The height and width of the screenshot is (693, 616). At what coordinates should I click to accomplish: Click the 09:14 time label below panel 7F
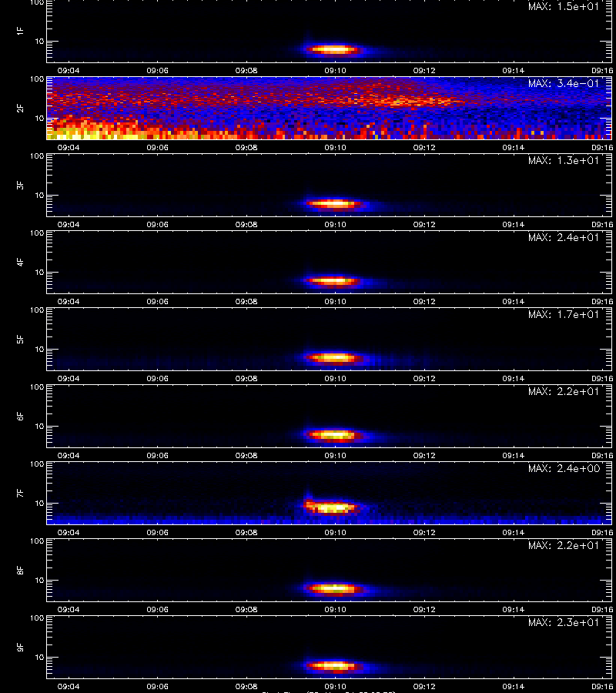[514, 533]
